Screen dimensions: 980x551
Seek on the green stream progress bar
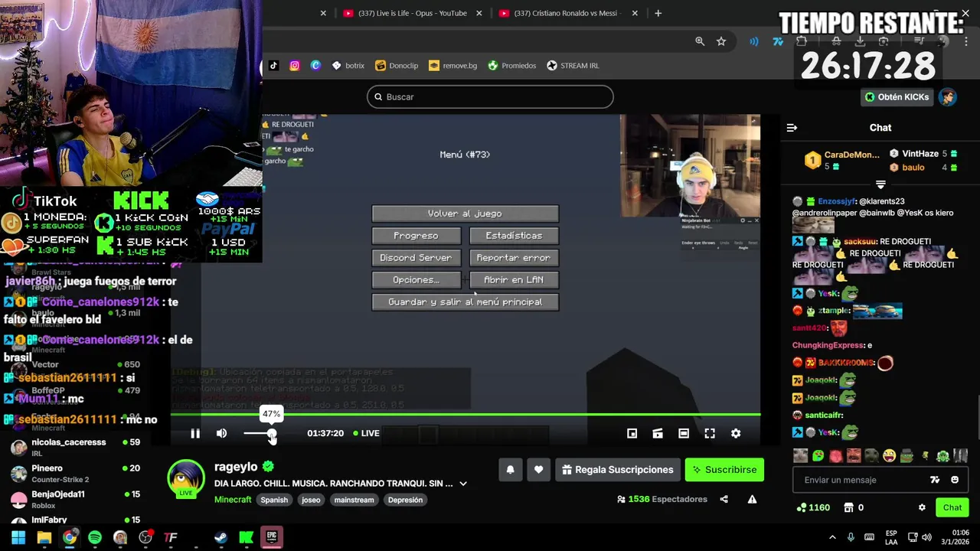465,415
